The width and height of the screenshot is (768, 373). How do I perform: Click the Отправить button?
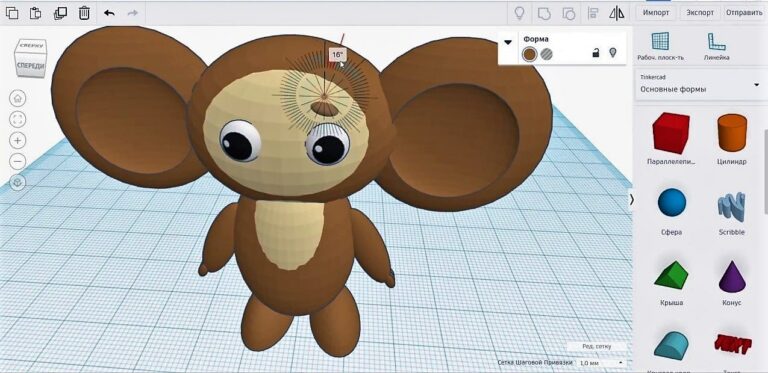(744, 13)
